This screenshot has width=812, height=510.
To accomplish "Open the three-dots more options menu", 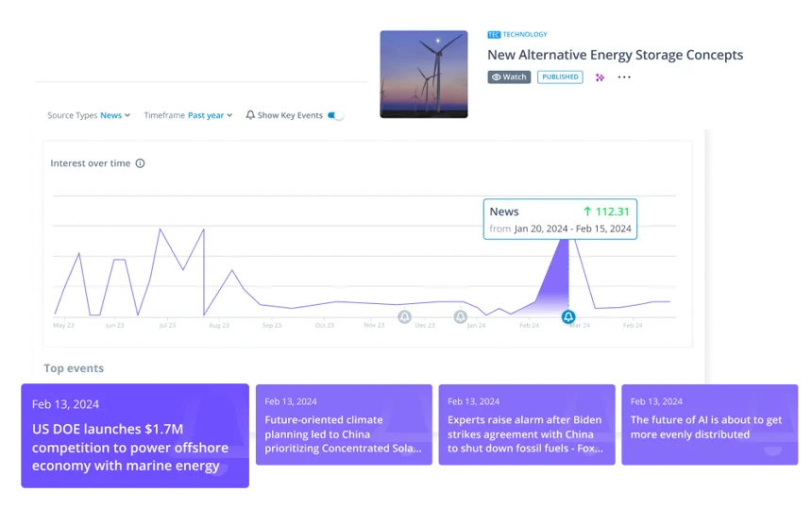I will [624, 77].
